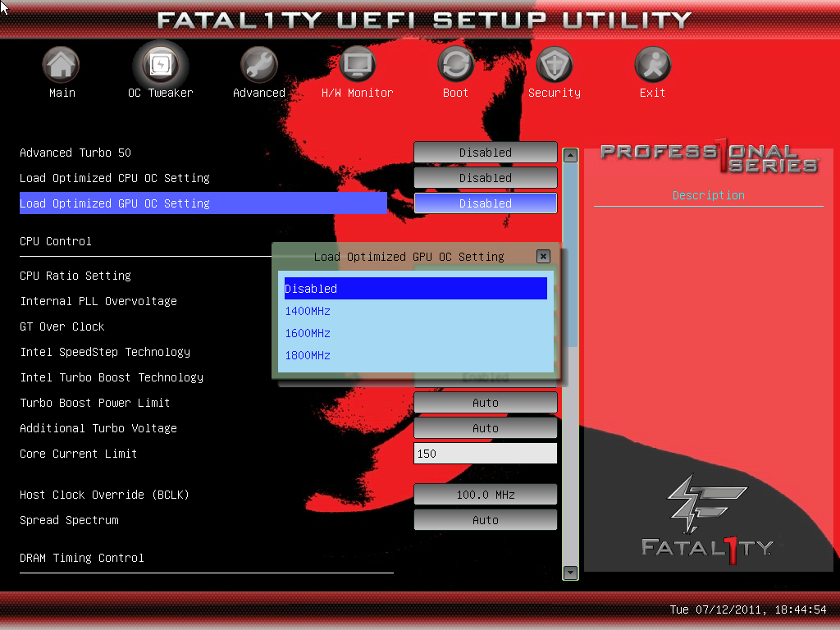
Task: Select the 1400MHz option
Action: [308, 311]
